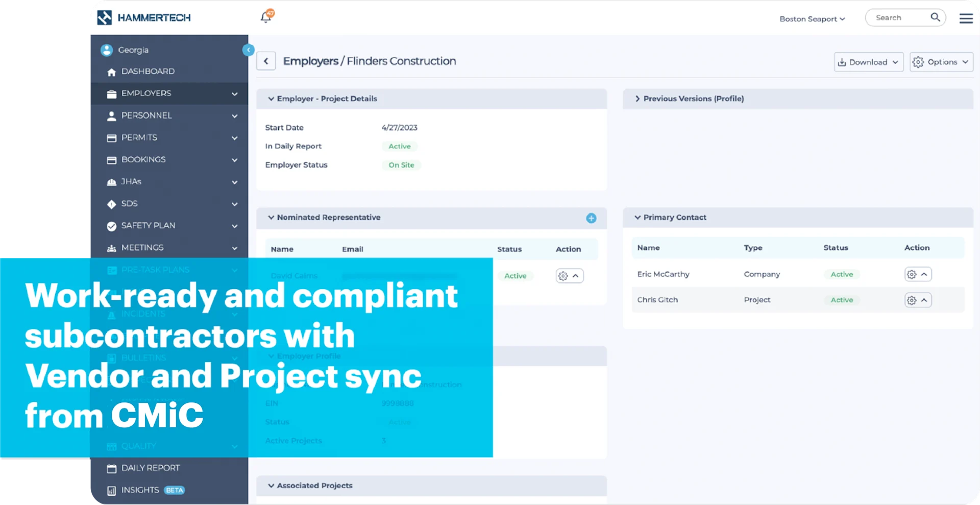
Task: Click the Download button label
Action: point(868,62)
